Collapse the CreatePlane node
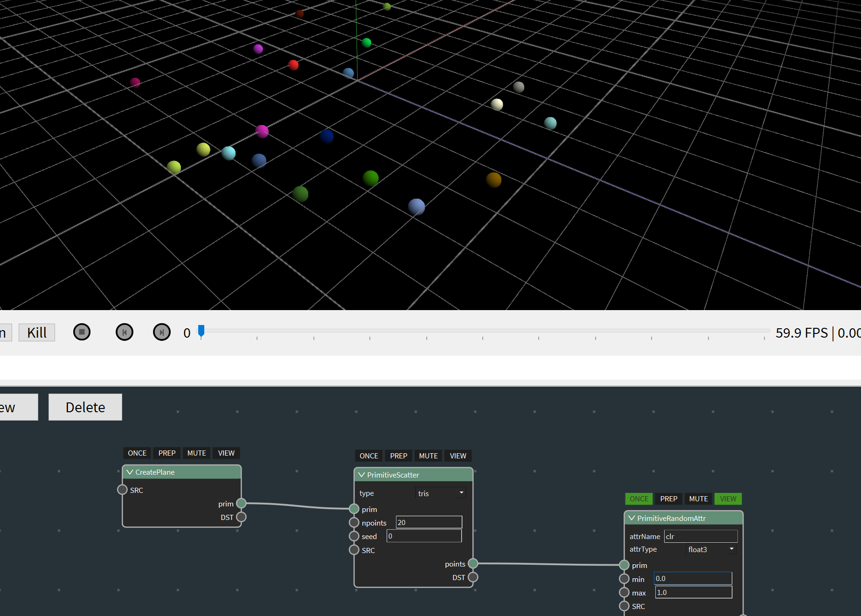Image resolution: width=861 pixels, height=616 pixels. click(130, 472)
